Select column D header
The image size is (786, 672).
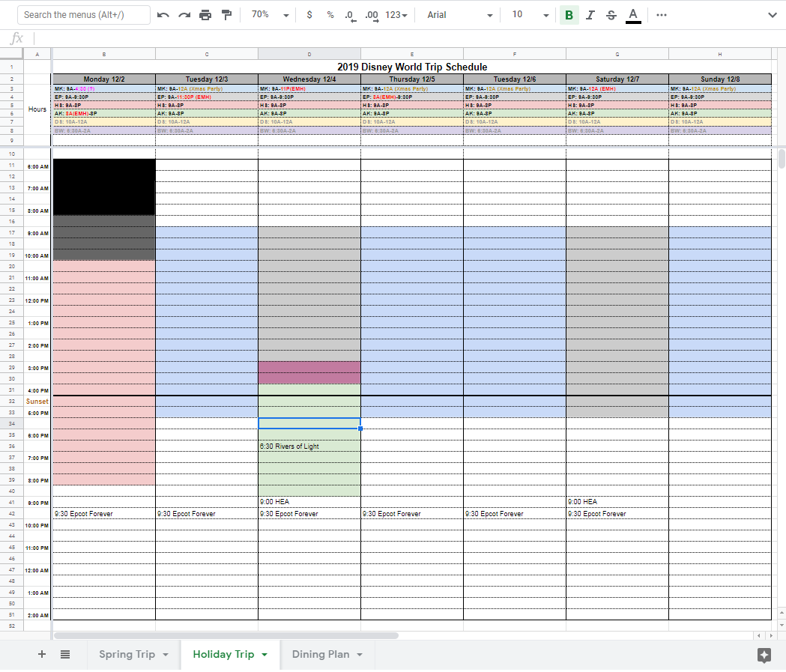pos(309,54)
